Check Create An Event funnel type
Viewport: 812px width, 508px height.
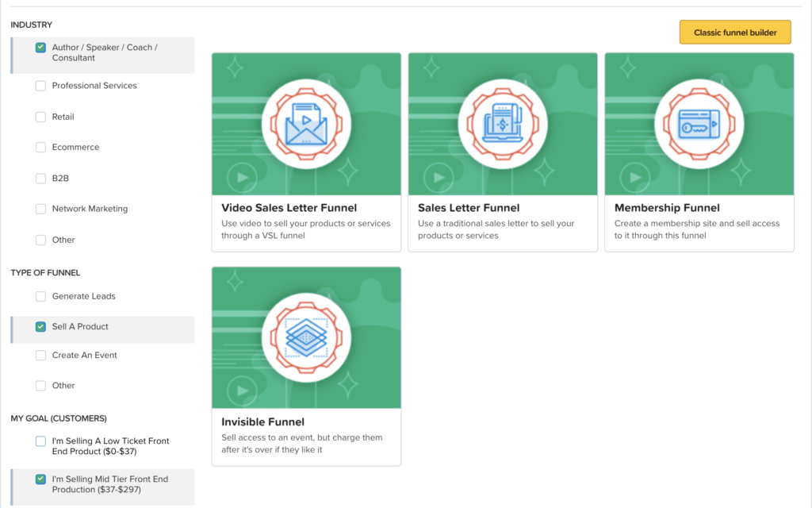40,356
